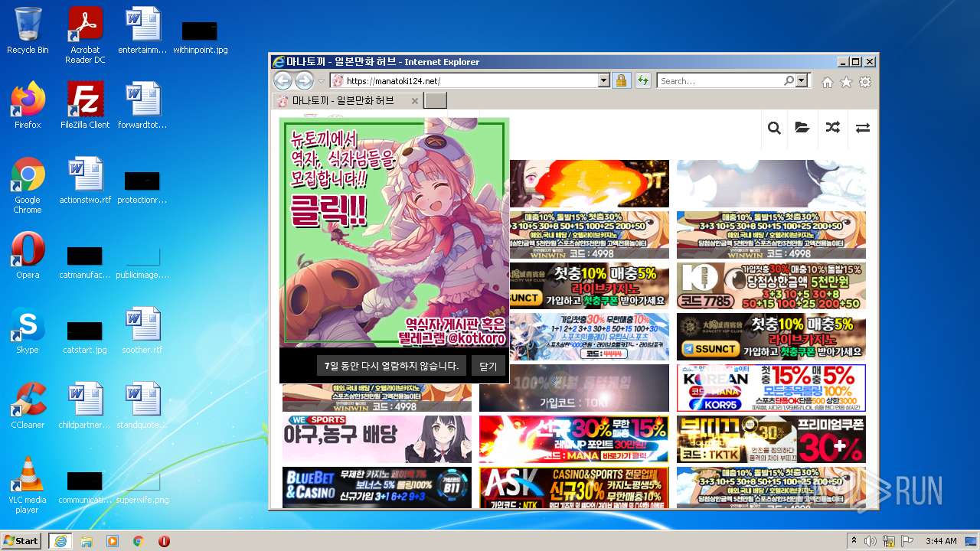Click the site search magnifier icon
980x551 pixels.
pyautogui.click(x=774, y=128)
